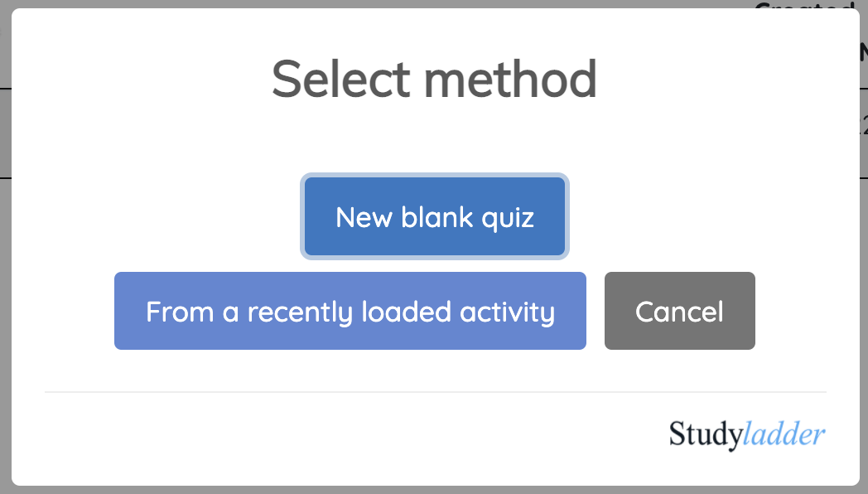The image size is (868, 494).
Task: Click the Select method heading
Action: (434, 80)
